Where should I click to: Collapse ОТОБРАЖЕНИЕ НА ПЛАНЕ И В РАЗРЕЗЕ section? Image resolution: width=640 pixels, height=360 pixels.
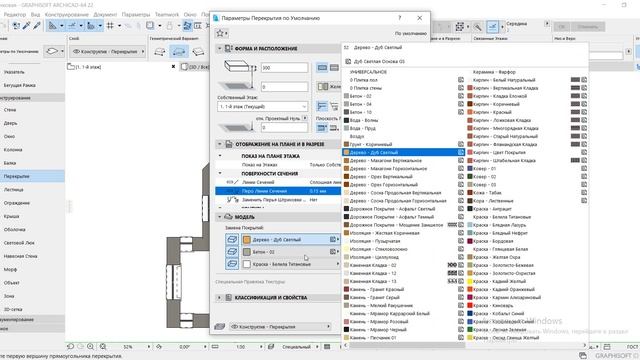(x=219, y=144)
